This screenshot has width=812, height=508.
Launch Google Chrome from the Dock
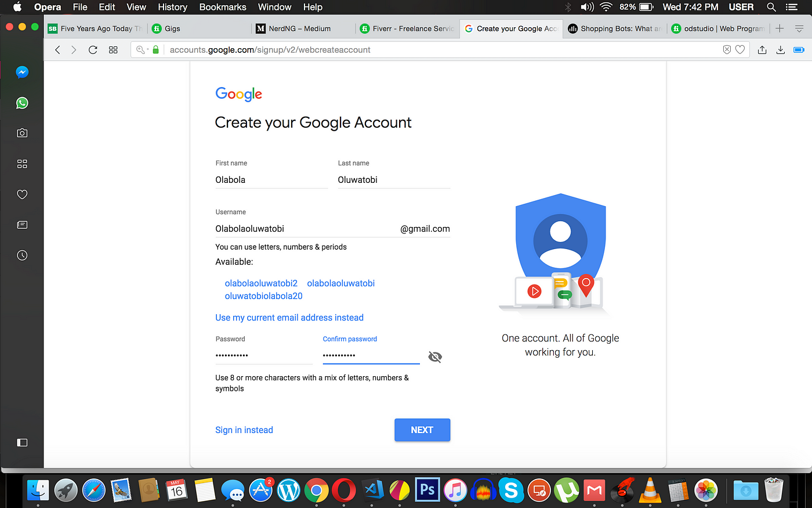tap(316, 491)
